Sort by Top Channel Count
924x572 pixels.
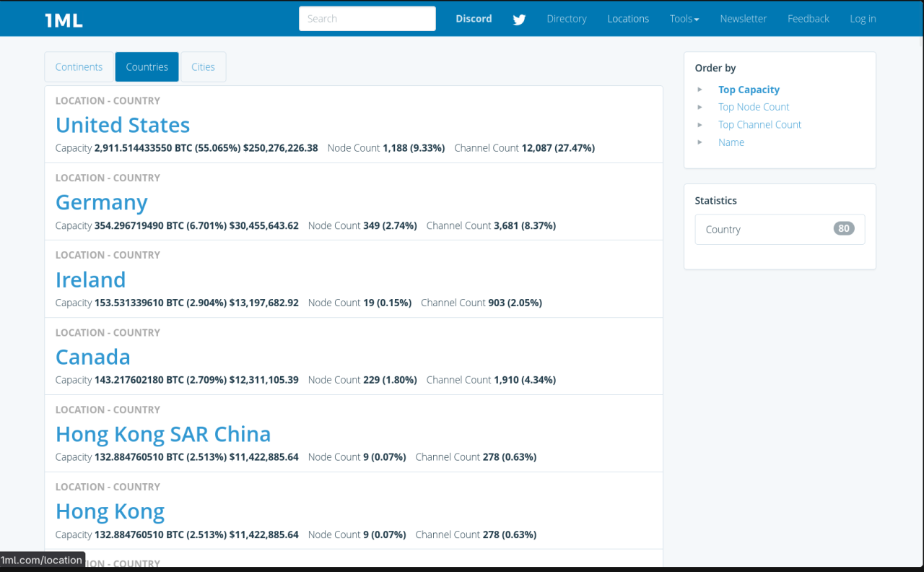[x=759, y=124]
